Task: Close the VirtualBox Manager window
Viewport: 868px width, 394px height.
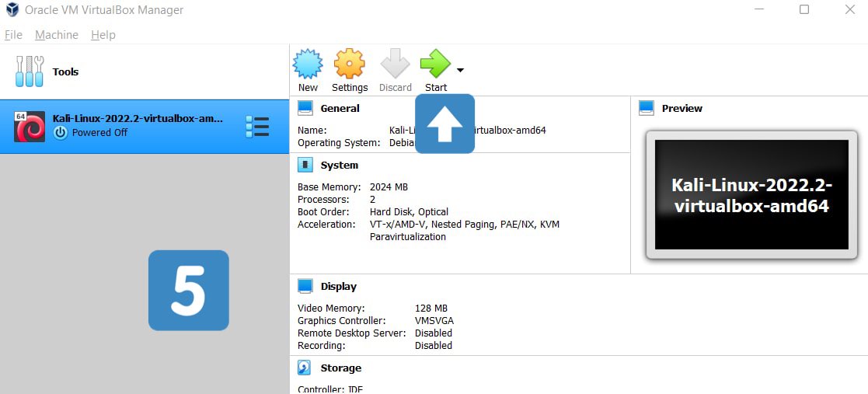Action: (x=849, y=9)
